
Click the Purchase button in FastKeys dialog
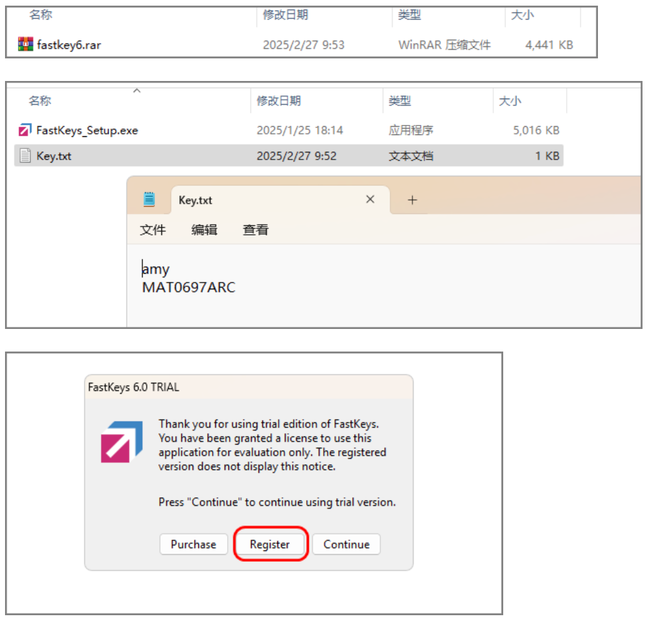coord(193,544)
